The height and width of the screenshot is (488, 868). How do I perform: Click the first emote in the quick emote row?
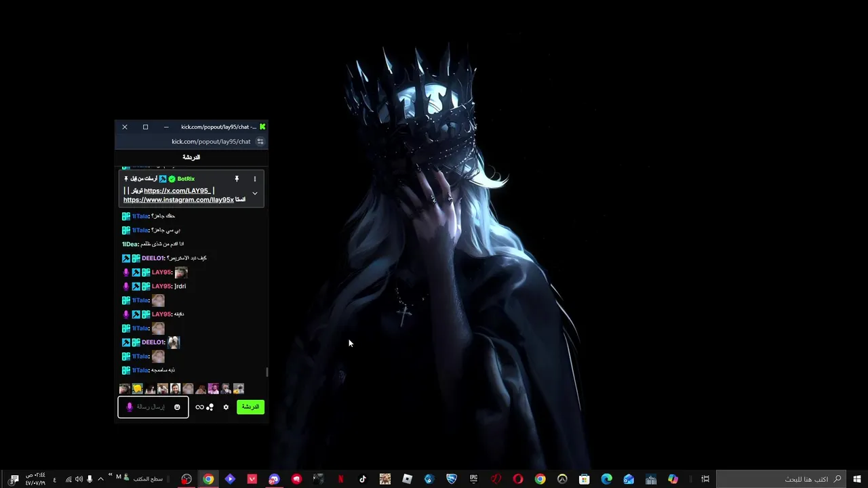click(124, 388)
